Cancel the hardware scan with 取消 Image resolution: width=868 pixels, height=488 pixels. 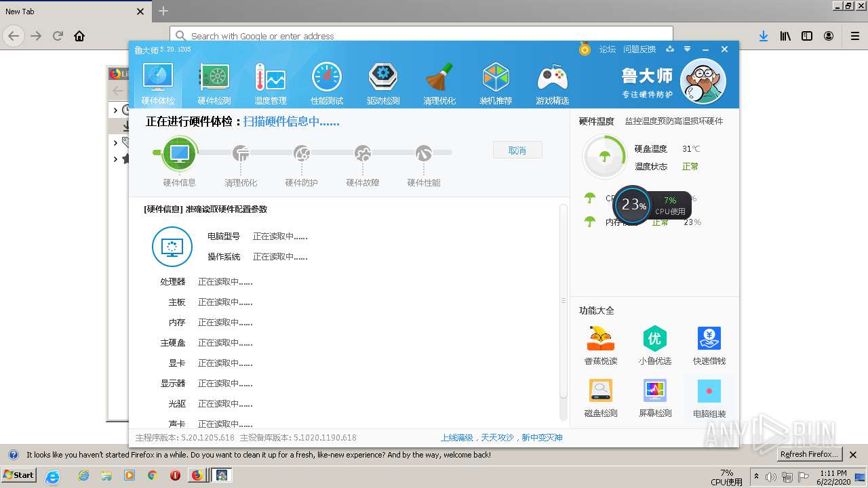coord(517,150)
